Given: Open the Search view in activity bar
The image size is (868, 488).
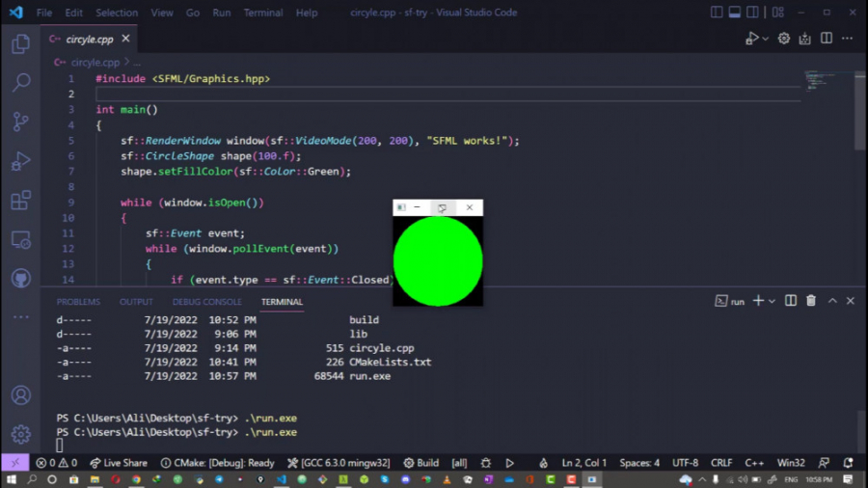Looking at the screenshot, I should tap(20, 83).
